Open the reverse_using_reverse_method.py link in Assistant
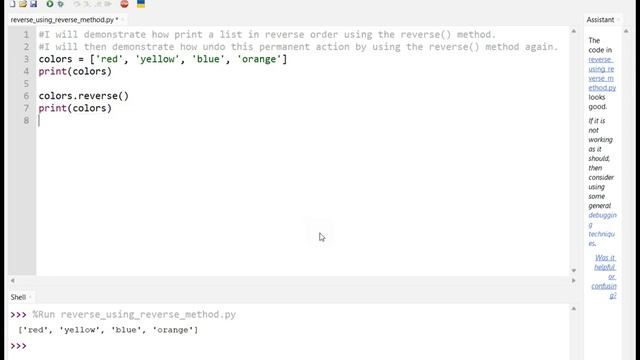640x360 pixels. pos(602,73)
